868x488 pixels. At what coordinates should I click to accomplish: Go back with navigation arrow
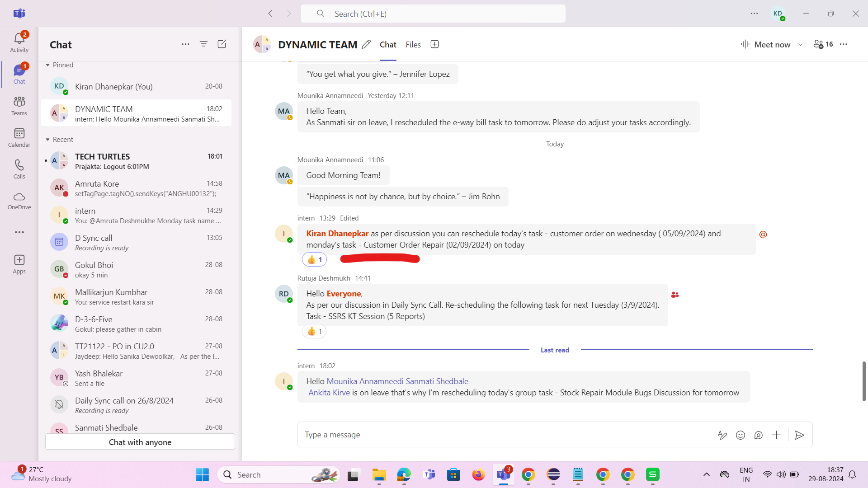coord(270,14)
